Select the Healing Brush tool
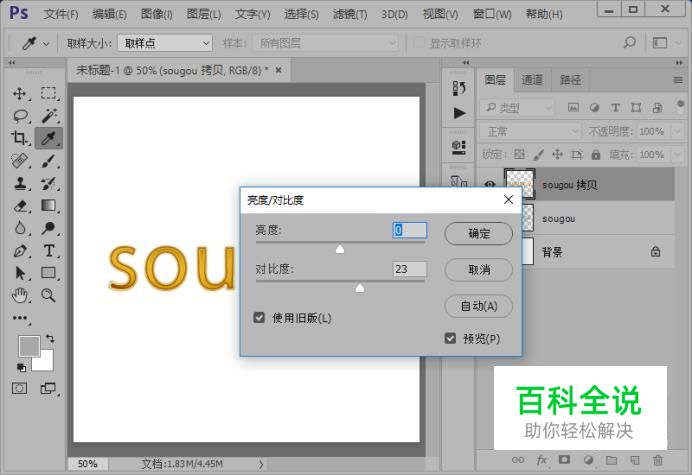 [x=19, y=161]
